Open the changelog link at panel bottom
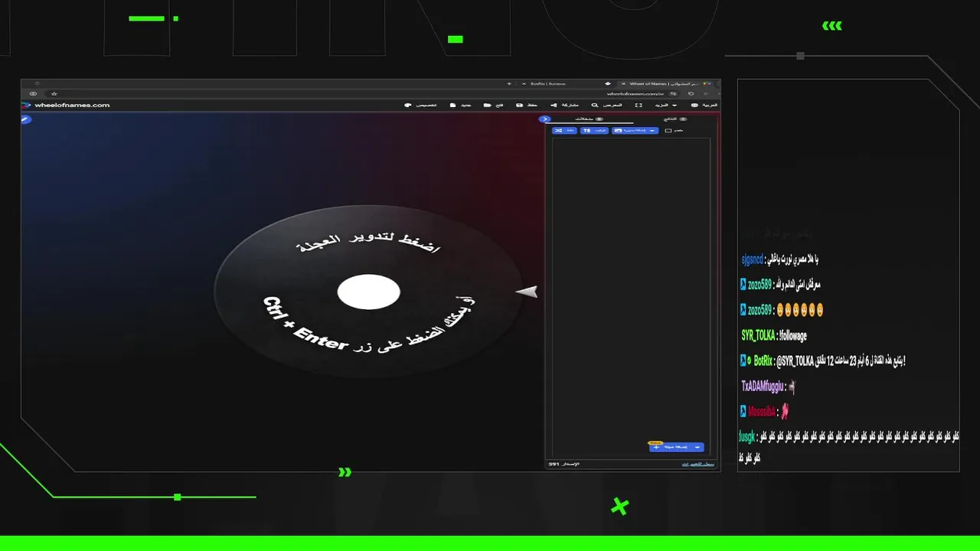 pyautogui.click(x=698, y=464)
